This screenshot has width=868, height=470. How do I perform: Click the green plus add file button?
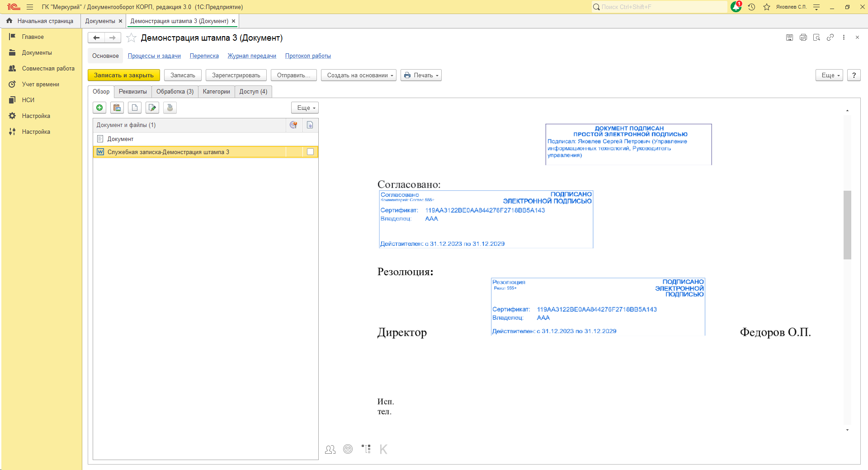coord(99,108)
